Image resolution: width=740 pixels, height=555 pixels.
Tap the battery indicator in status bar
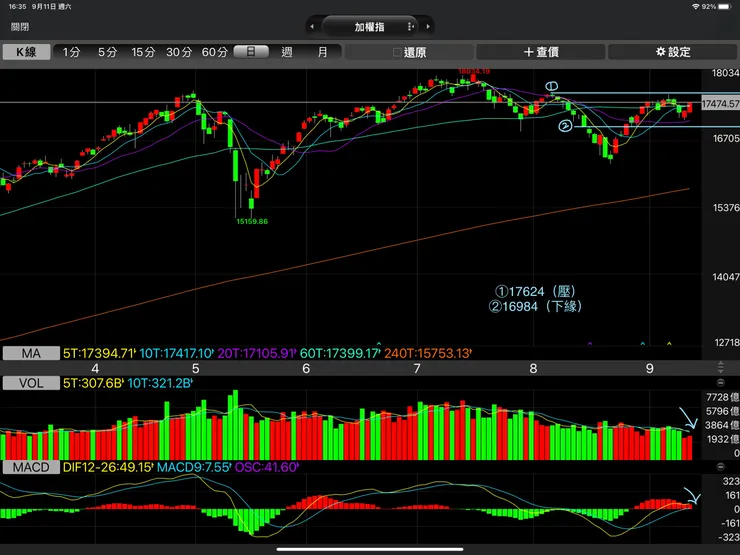point(724,7)
